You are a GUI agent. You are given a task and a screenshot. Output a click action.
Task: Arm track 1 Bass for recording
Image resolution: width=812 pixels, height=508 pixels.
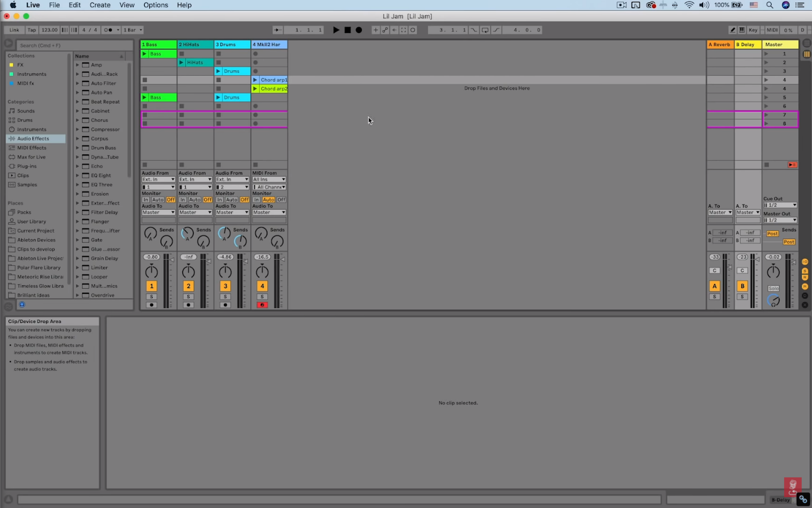[x=152, y=305]
